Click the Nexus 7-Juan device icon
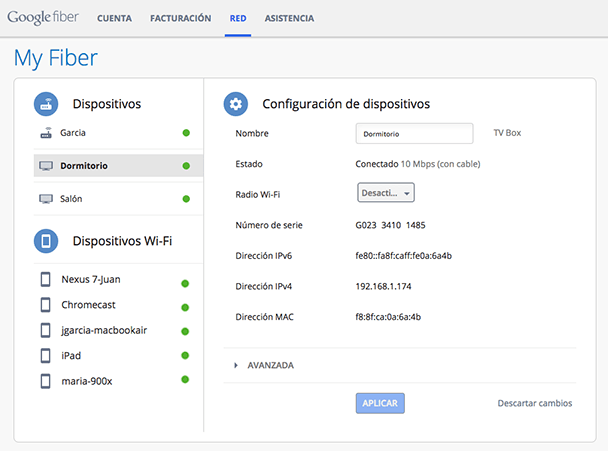 coord(46,279)
